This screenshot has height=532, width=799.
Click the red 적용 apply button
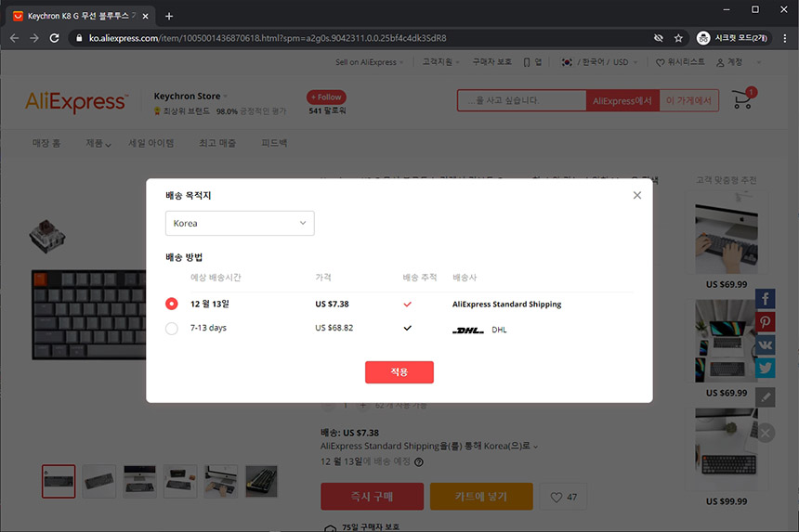(399, 372)
